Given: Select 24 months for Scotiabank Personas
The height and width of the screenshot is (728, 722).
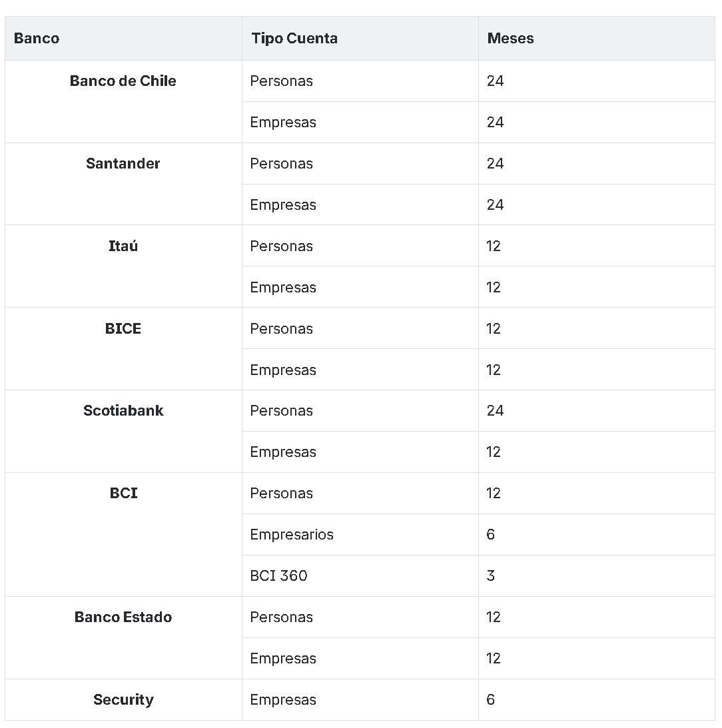Looking at the screenshot, I should (x=495, y=411).
